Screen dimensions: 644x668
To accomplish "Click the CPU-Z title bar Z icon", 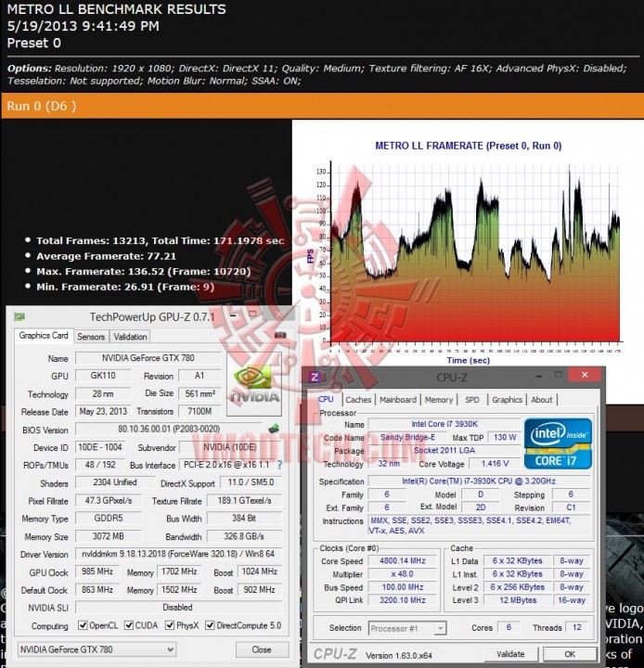I will (x=315, y=377).
